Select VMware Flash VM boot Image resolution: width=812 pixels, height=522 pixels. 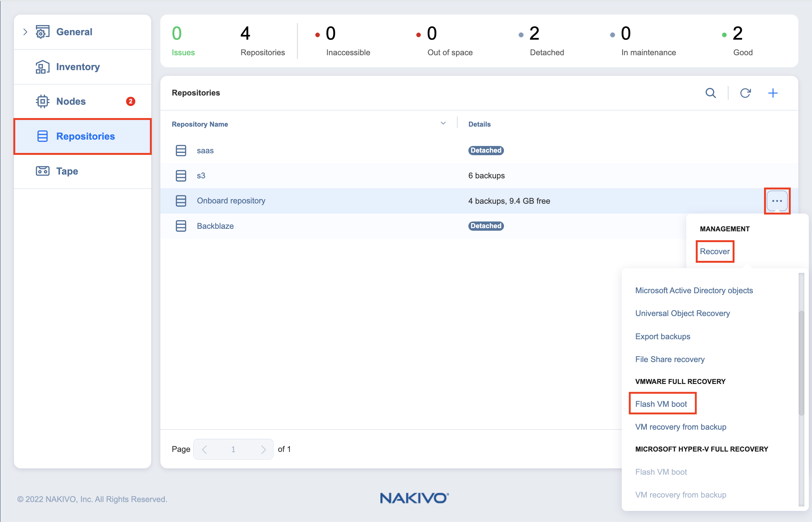(x=661, y=404)
